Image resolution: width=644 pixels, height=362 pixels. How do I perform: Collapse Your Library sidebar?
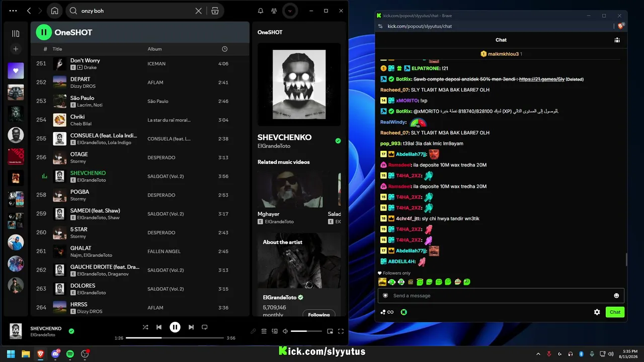coord(16,34)
